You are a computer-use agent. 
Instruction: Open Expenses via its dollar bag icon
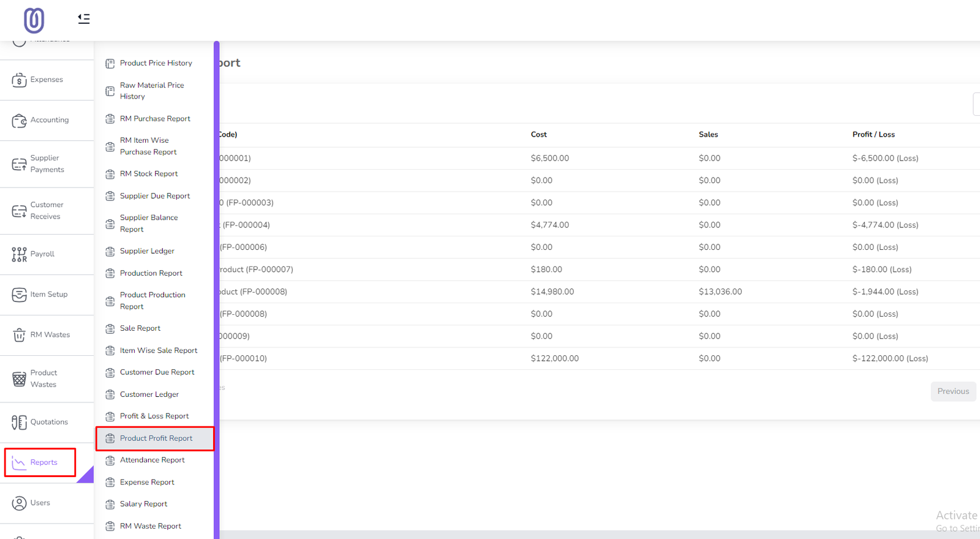coord(19,80)
